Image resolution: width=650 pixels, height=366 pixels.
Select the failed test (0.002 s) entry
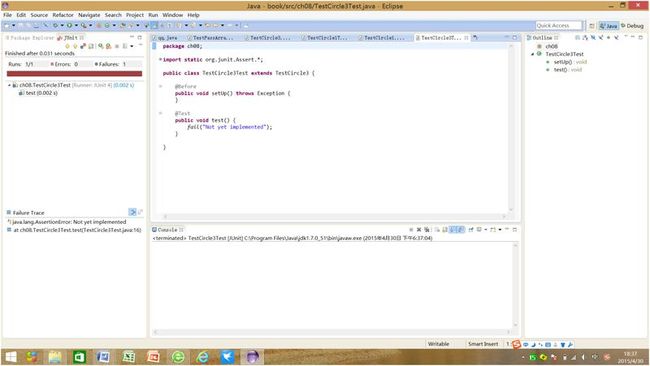coord(38,93)
